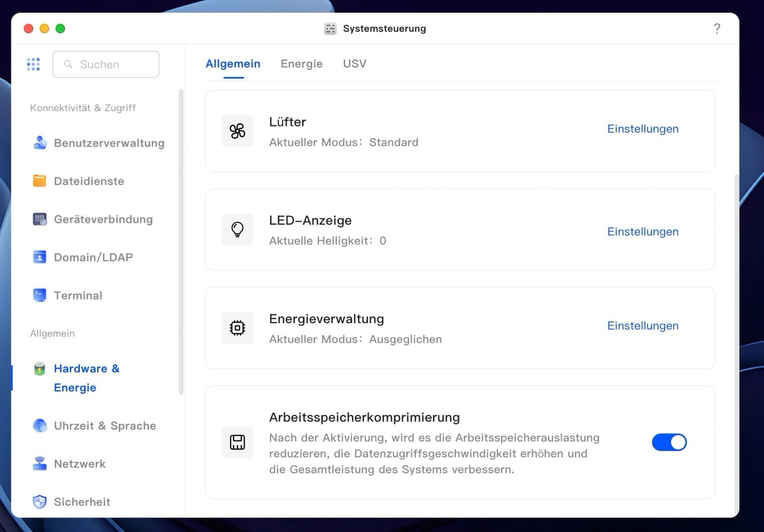
Task: Open Einstellungen for LED-Anzeige
Action: (x=642, y=232)
